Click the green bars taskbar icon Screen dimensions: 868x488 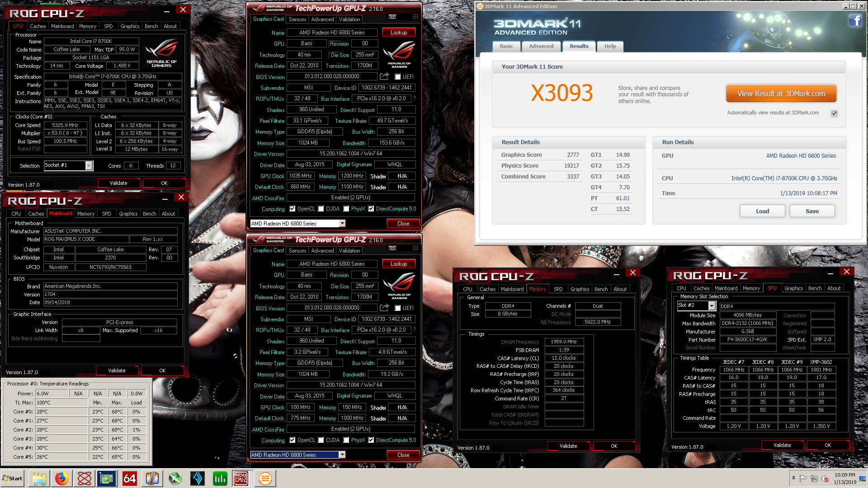click(220, 479)
